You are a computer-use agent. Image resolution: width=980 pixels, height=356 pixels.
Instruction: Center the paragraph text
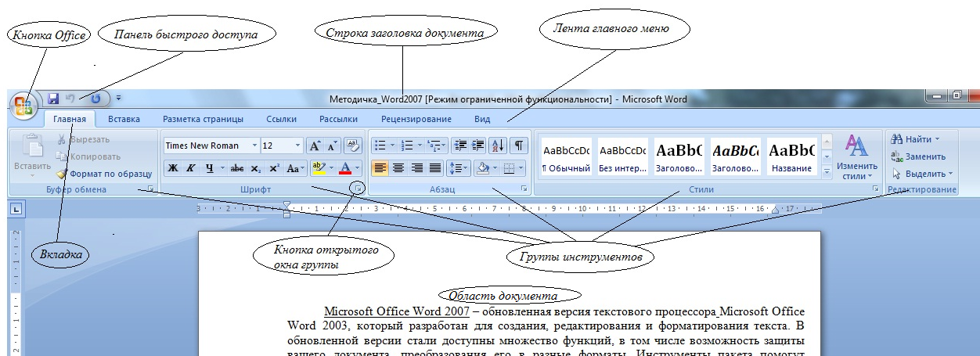pos(398,167)
